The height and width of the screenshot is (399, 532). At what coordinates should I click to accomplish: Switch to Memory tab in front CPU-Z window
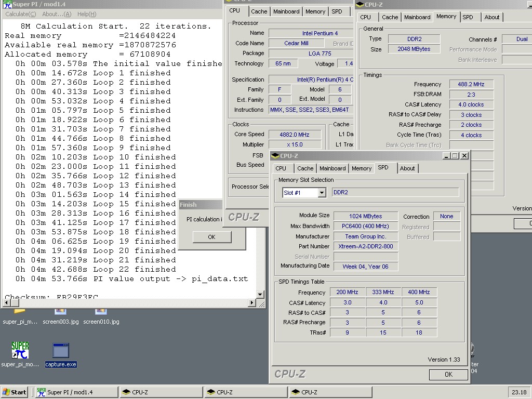click(362, 168)
